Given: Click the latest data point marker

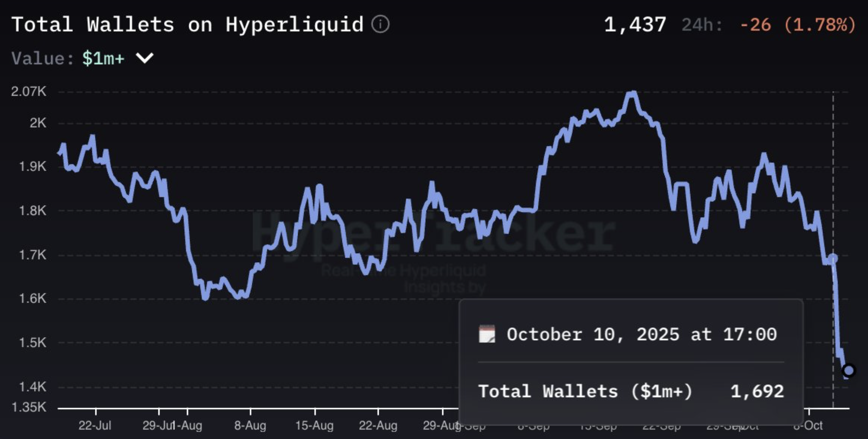Looking at the screenshot, I should click(x=848, y=370).
